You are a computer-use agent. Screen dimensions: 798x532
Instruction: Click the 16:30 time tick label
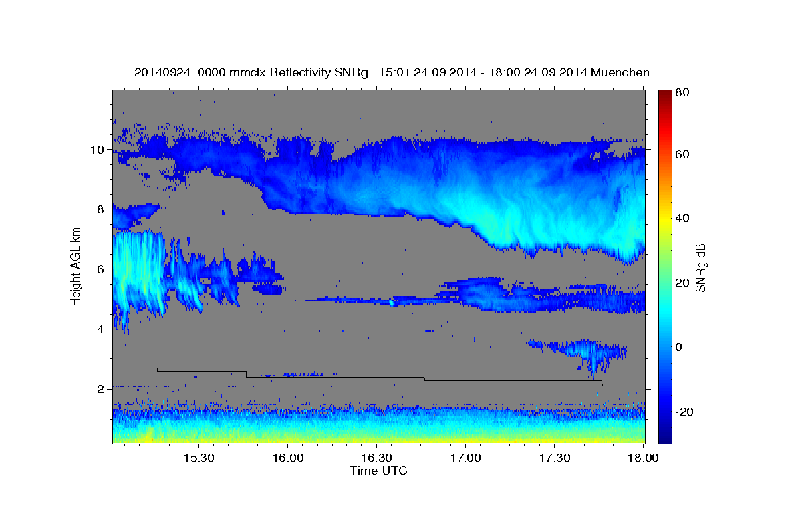coord(376,458)
